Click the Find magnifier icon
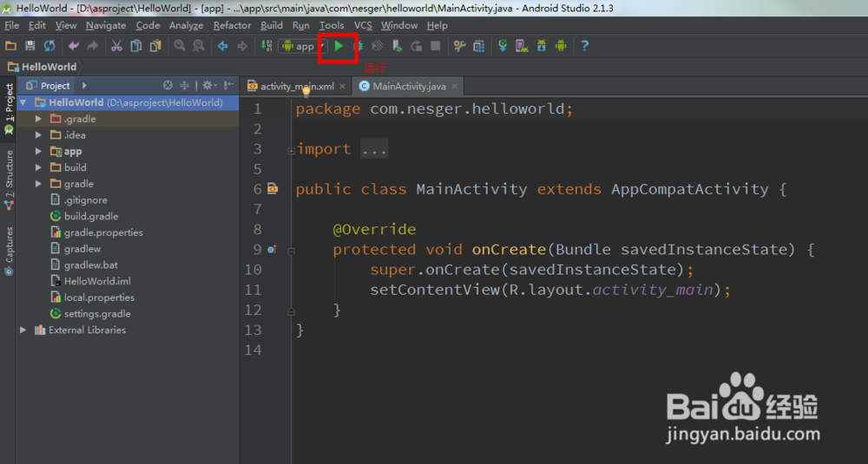The height and width of the screenshot is (464, 868). (180, 46)
